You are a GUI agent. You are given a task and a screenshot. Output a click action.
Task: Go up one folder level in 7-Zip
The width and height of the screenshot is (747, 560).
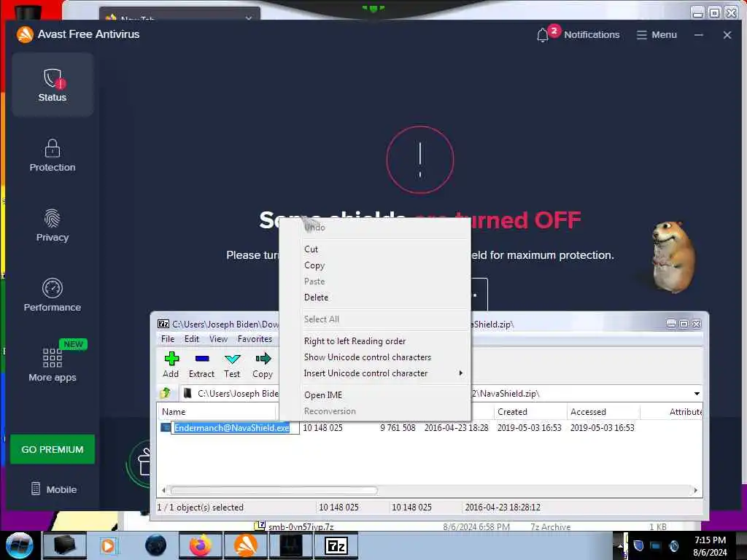pyautogui.click(x=166, y=393)
